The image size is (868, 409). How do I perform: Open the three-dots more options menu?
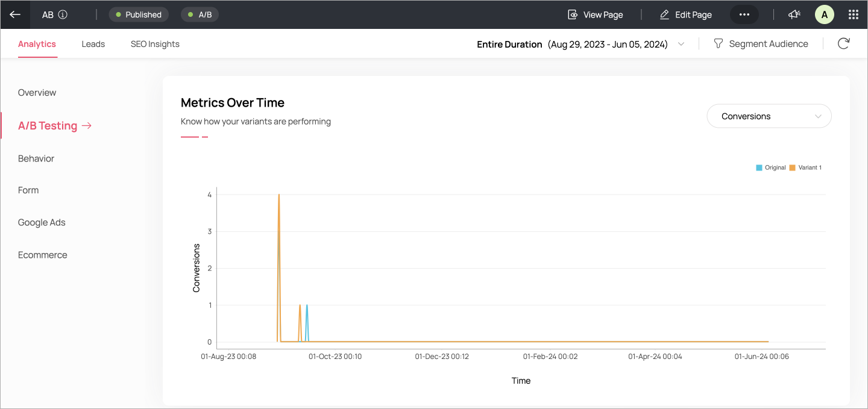(744, 14)
